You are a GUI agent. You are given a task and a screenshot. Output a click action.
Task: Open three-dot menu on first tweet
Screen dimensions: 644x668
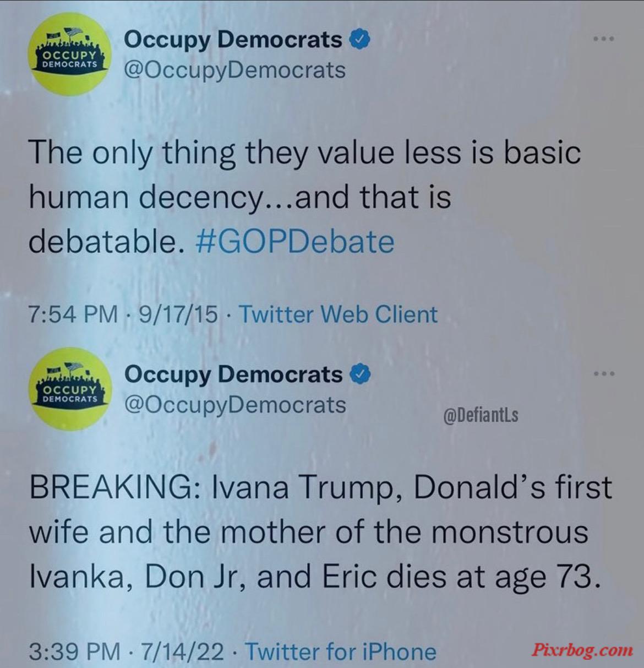pos(604,39)
